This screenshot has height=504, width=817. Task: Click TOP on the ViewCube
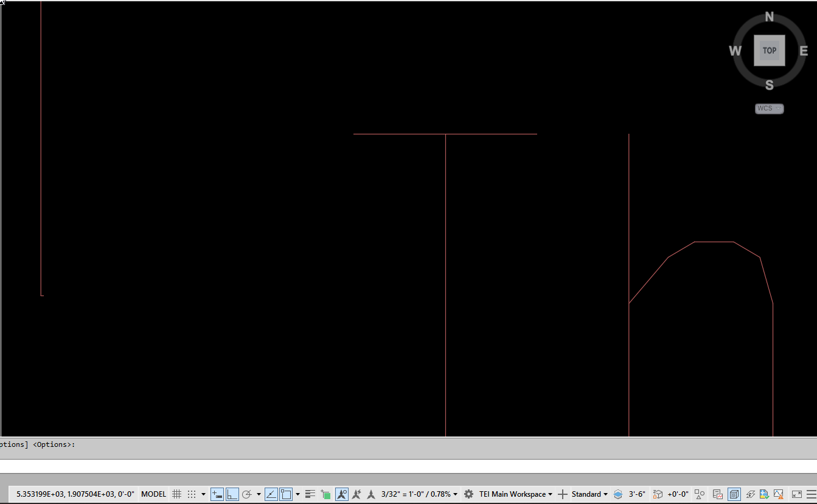[x=770, y=51]
